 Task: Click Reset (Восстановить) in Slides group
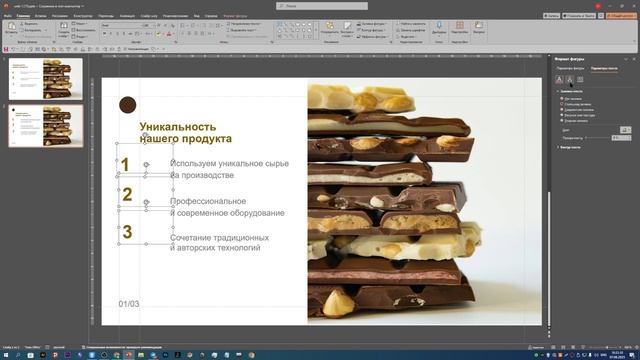click(x=84, y=30)
